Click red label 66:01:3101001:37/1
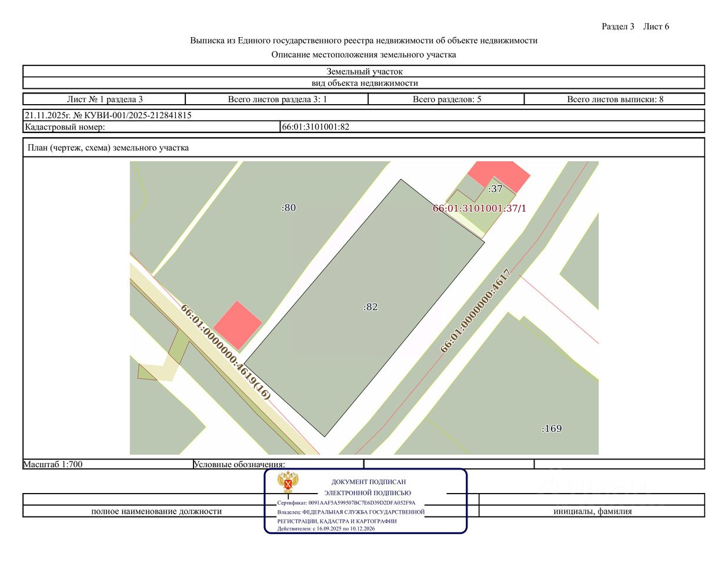The image size is (728, 563). click(479, 208)
